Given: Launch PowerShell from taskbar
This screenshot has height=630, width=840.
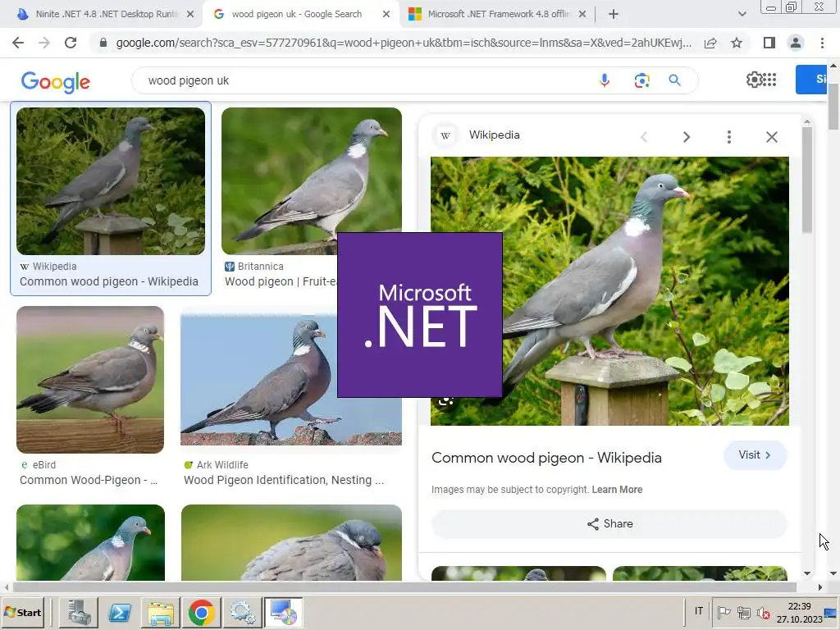Looking at the screenshot, I should pyautogui.click(x=120, y=612).
